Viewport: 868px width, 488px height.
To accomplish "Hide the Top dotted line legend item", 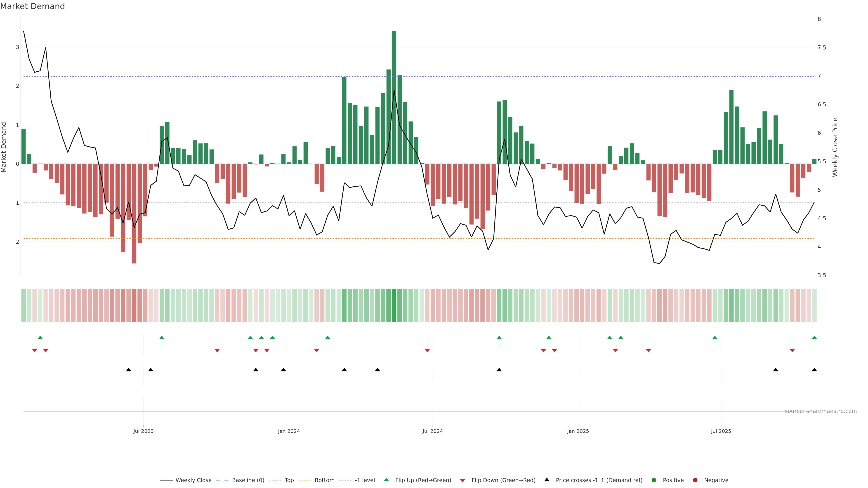I will coord(289,480).
